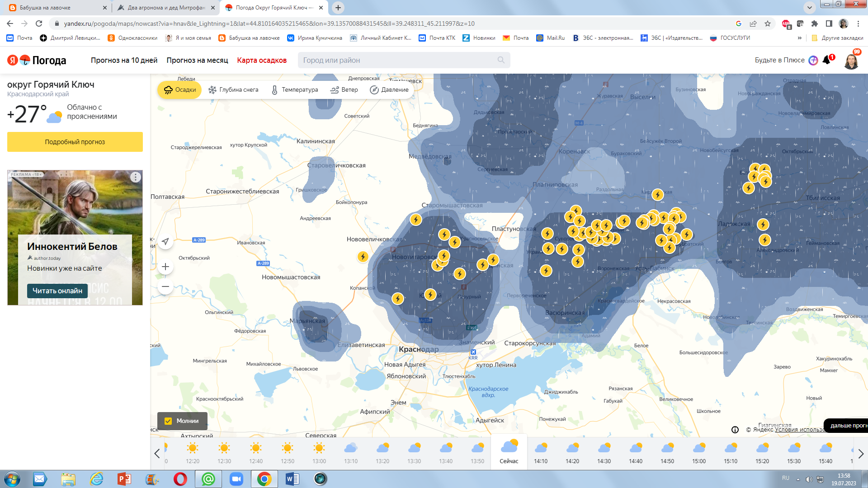Switch map layer to Ветер
The height and width of the screenshot is (488, 868).
[x=344, y=89]
